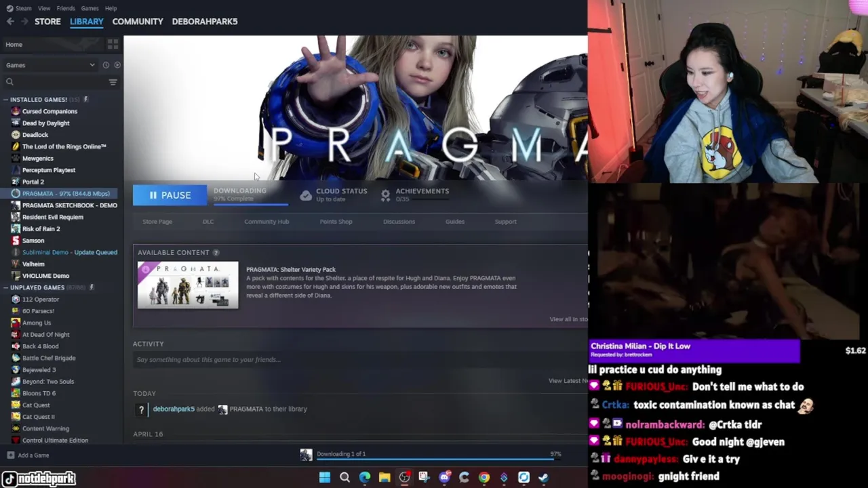Screen dimensions: 868x488
Task: Open Snipping Tool from taskbar
Action: [425, 478]
